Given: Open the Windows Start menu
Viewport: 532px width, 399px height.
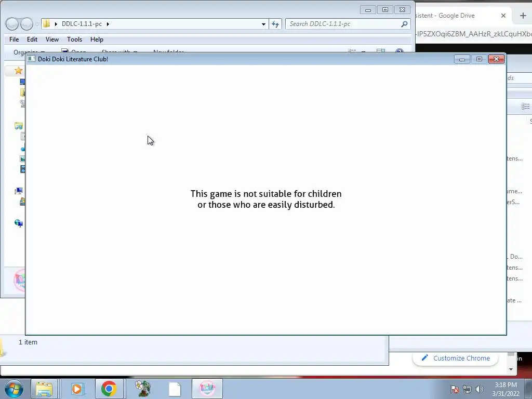Looking at the screenshot, I should (14, 389).
